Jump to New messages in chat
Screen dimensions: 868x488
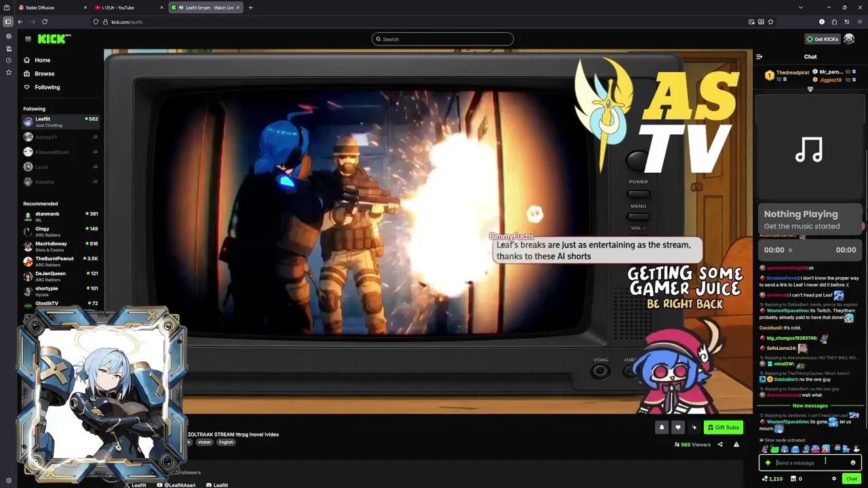[x=810, y=406]
